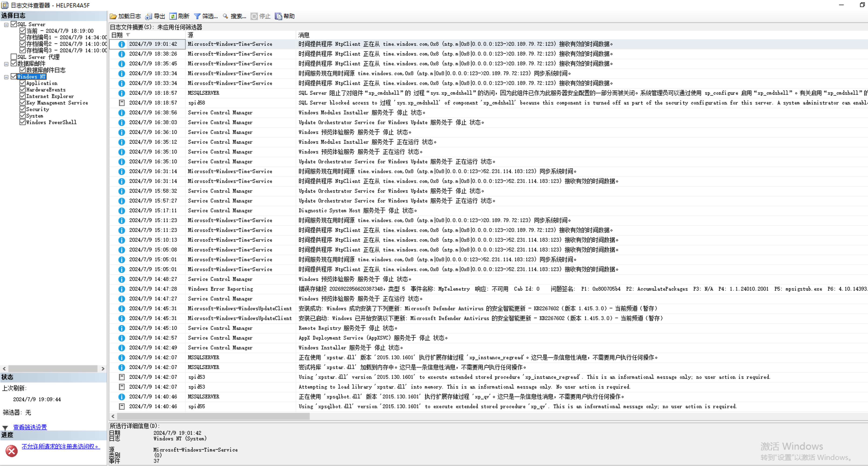This screenshot has height=466, width=868.
Task: Click the Load Log (加载日志) folder icon
Action: pyautogui.click(x=113, y=16)
